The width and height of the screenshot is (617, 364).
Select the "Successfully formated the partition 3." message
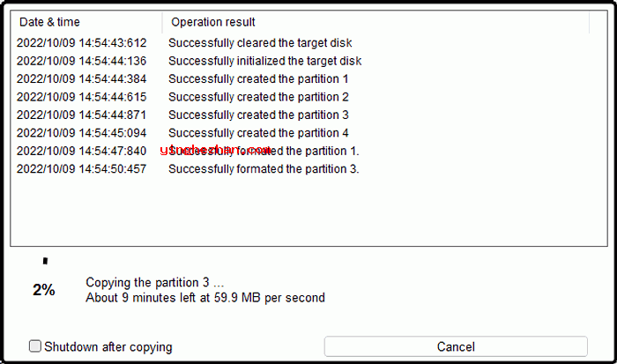[x=264, y=169]
